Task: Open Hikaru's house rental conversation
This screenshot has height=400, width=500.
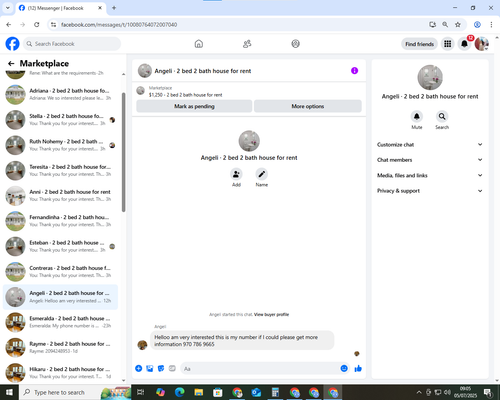Action: pyautogui.click(x=60, y=373)
